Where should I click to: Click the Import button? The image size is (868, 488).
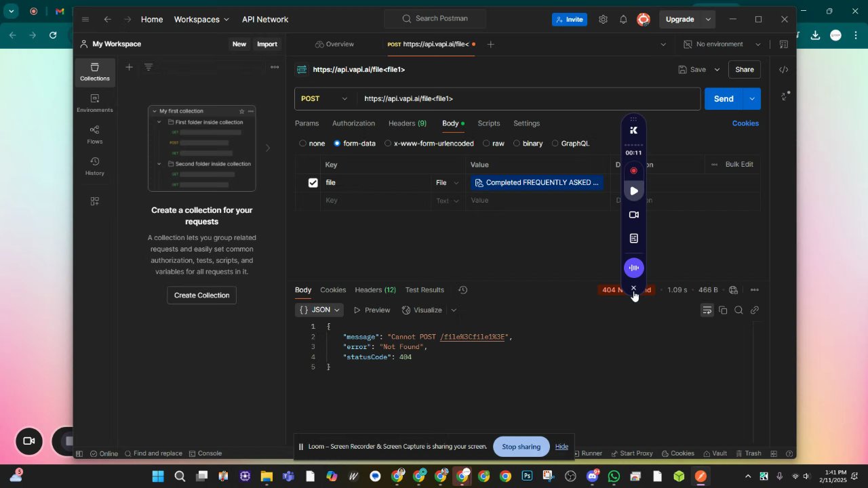point(267,44)
